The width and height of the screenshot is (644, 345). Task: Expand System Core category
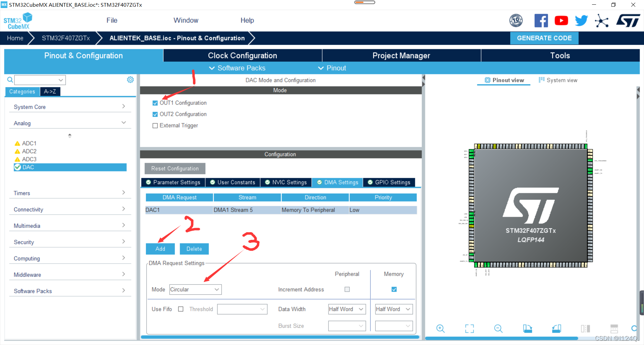coord(70,107)
